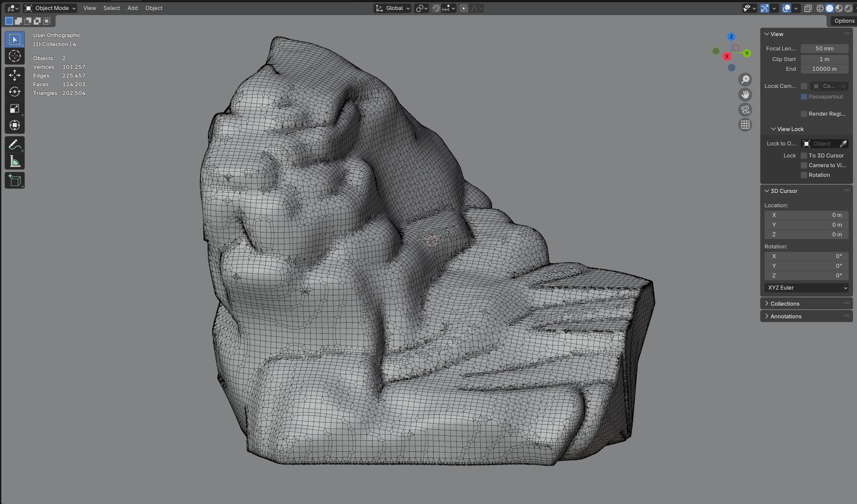Activate the Move tool

[15, 75]
